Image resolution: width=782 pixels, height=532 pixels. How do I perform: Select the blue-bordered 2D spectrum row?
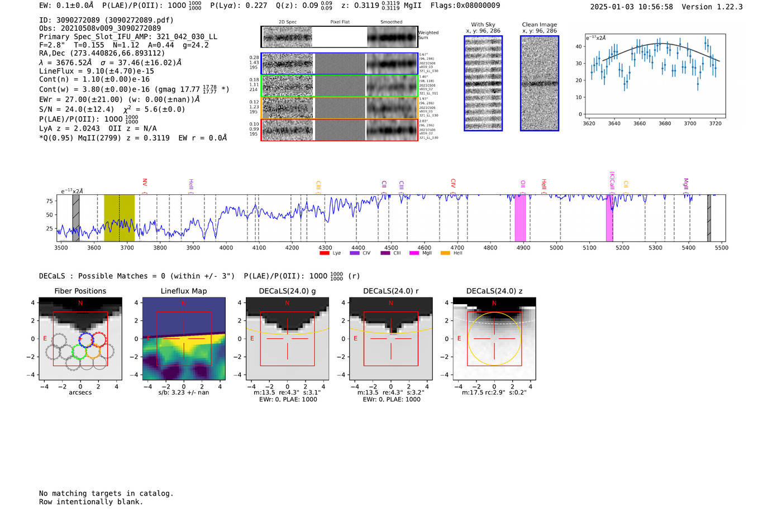(339, 64)
